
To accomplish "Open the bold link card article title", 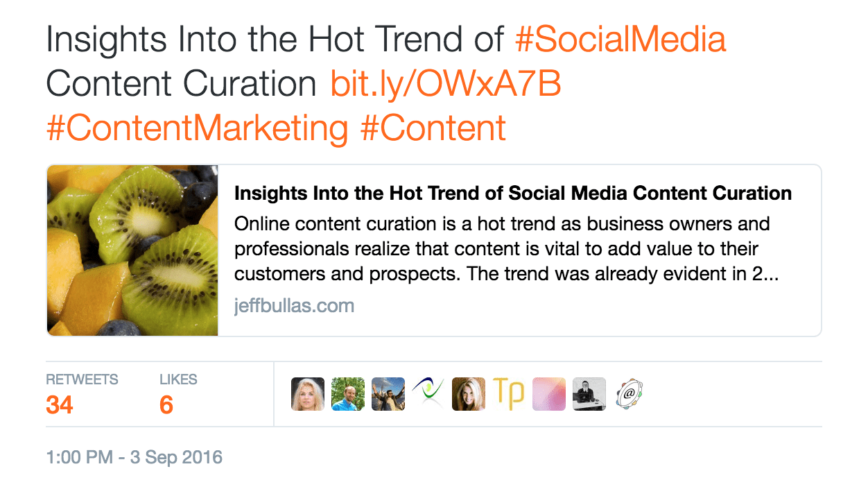I will (x=512, y=194).
